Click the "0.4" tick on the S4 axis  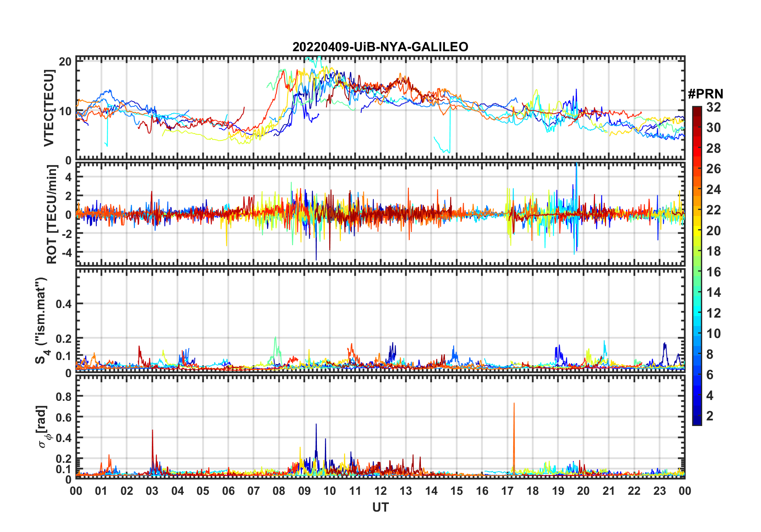(x=64, y=304)
